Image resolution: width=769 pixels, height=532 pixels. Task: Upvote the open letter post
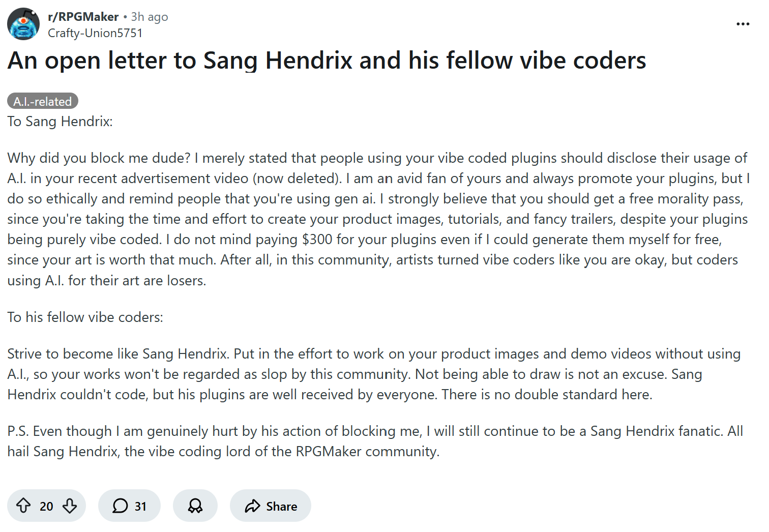pos(23,506)
